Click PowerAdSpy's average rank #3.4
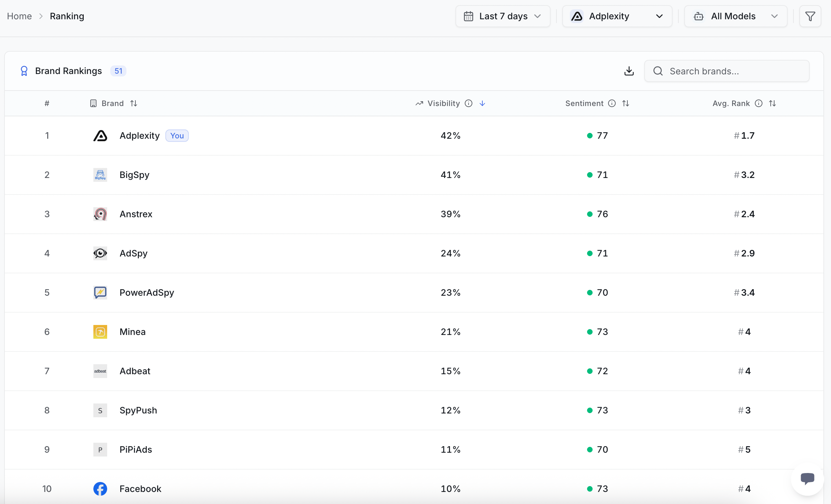The image size is (831, 504). tap(744, 293)
